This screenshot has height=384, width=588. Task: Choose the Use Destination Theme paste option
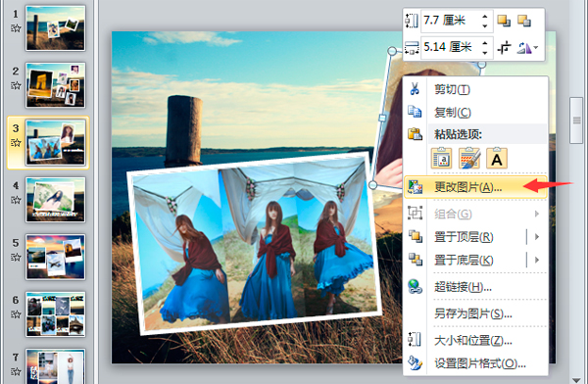pyautogui.click(x=442, y=158)
